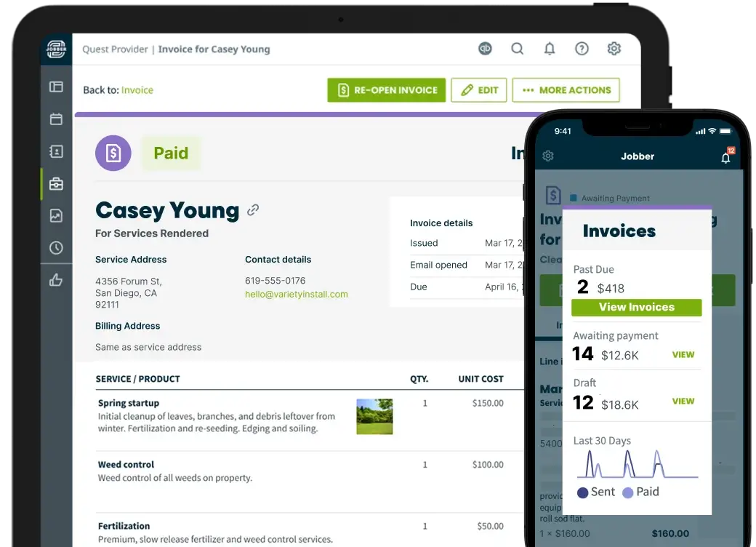Follow the Invoice back link
This screenshot has height=547, width=756.
(x=137, y=90)
